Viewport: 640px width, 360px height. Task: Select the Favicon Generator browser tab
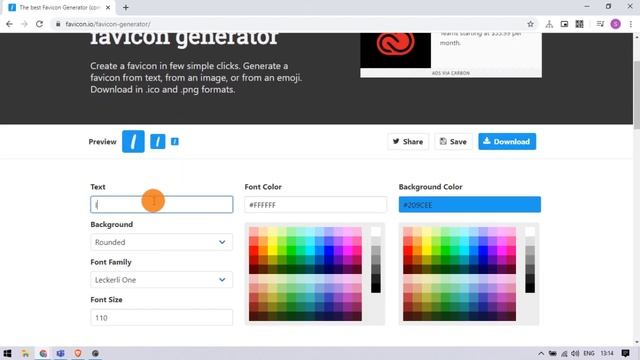pos(59,7)
